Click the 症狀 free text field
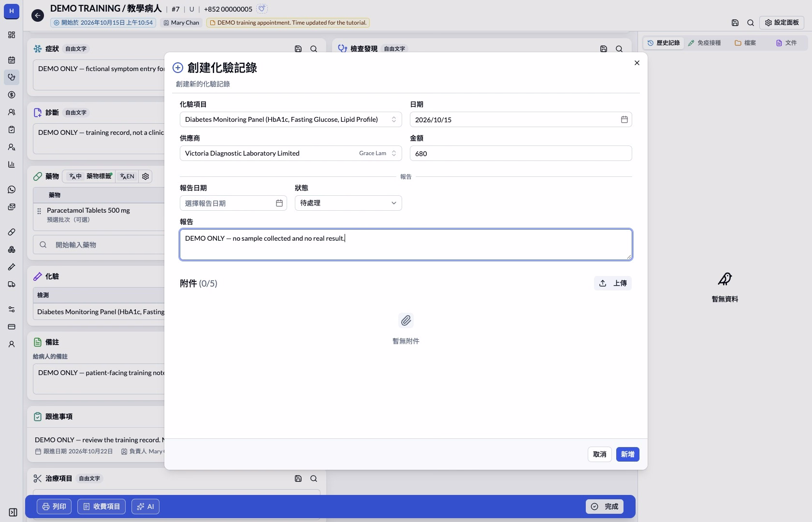The image size is (812, 522). click(x=99, y=75)
